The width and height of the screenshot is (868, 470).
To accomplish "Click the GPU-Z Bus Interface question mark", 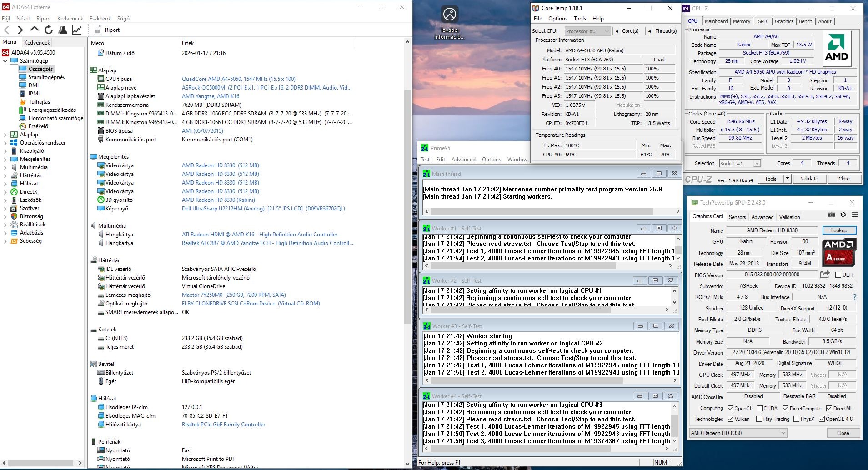I will (x=855, y=297).
